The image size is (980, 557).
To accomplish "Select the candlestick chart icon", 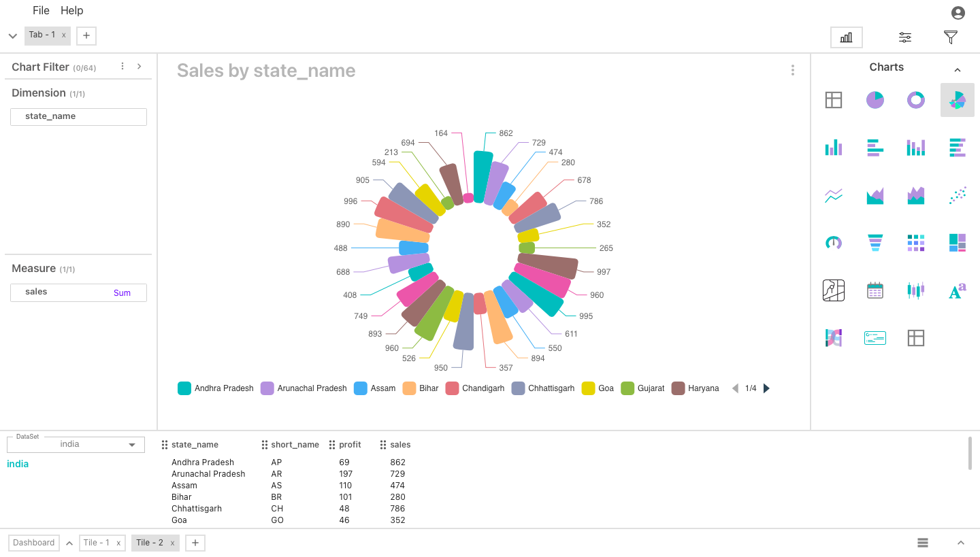I will tap(916, 290).
